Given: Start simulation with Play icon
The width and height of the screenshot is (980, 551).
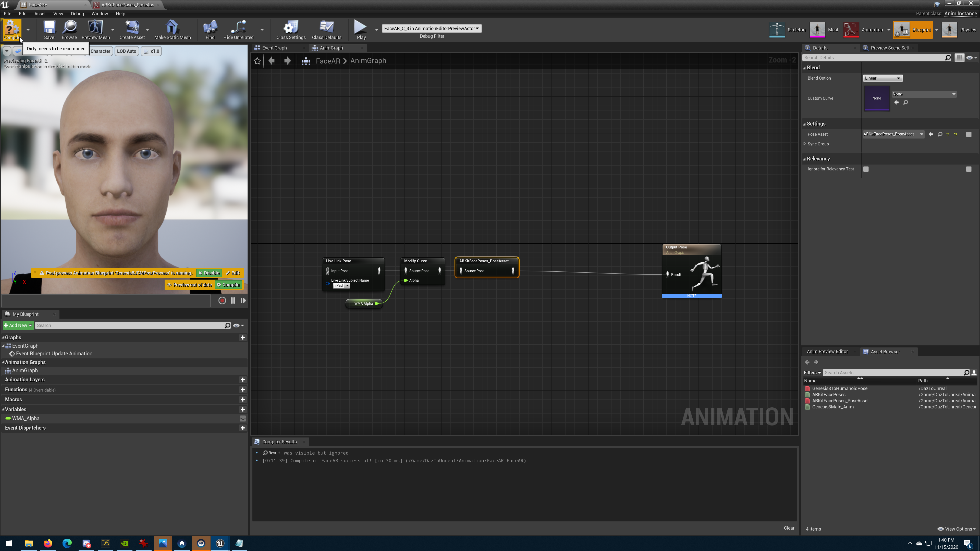Looking at the screenshot, I should tap(361, 29).
